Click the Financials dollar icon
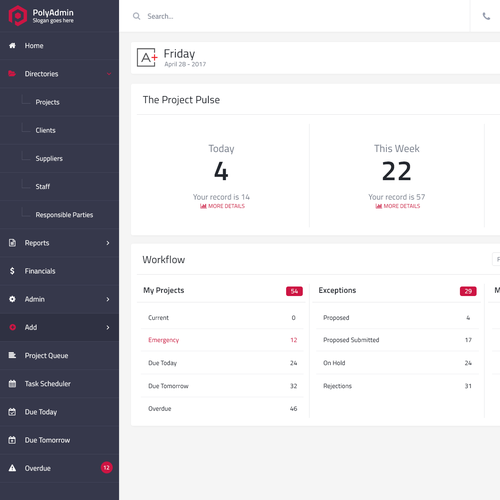This screenshot has height=500, width=500. coord(12,271)
